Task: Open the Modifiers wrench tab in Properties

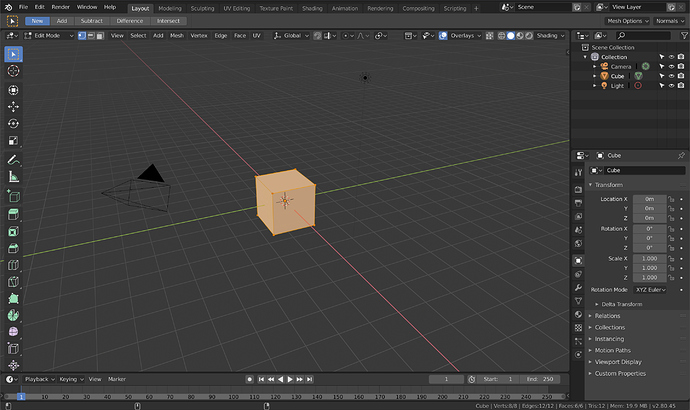Action: [578, 288]
